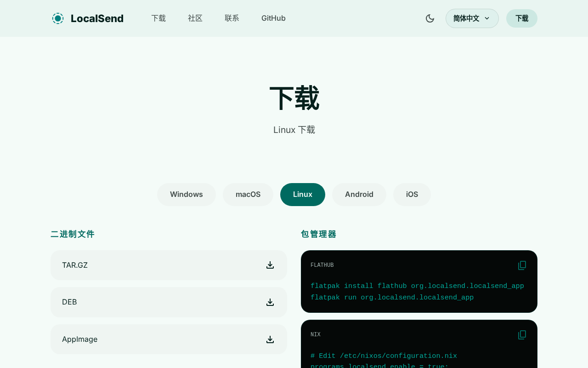Open the GitHub navigation link

point(273,18)
